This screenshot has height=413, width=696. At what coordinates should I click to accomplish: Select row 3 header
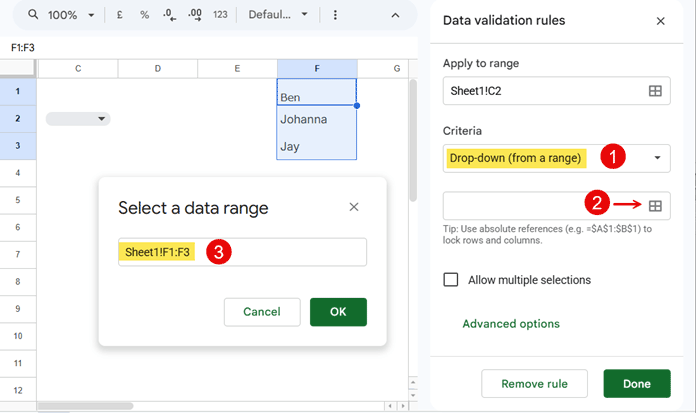tap(18, 146)
